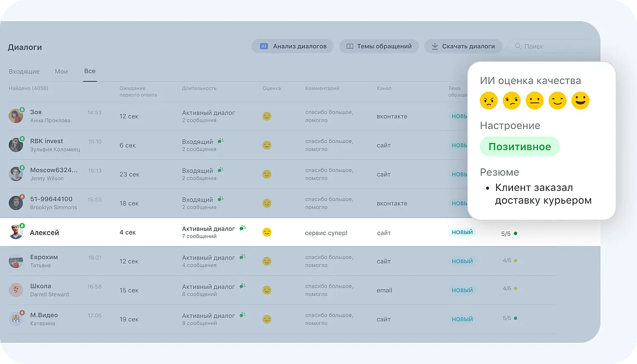This screenshot has height=364, width=637.
Task: Click Скачать диалоги download button
Action: tap(463, 46)
